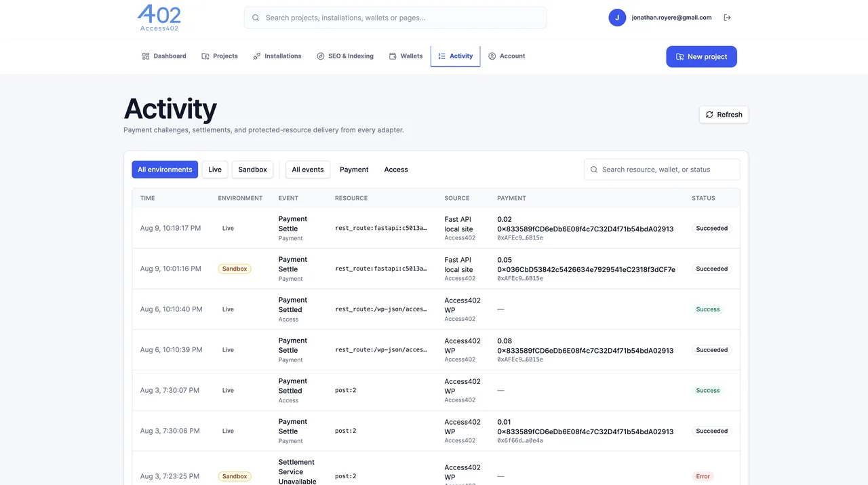Click the 0x6f66d…a0e4a wallet text

[x=520, y=441]
